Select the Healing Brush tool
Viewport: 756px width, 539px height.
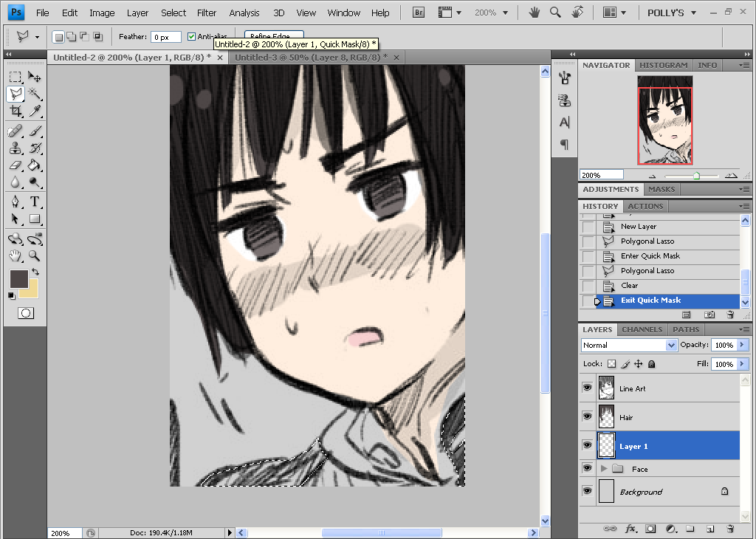[x=16, y=131]
